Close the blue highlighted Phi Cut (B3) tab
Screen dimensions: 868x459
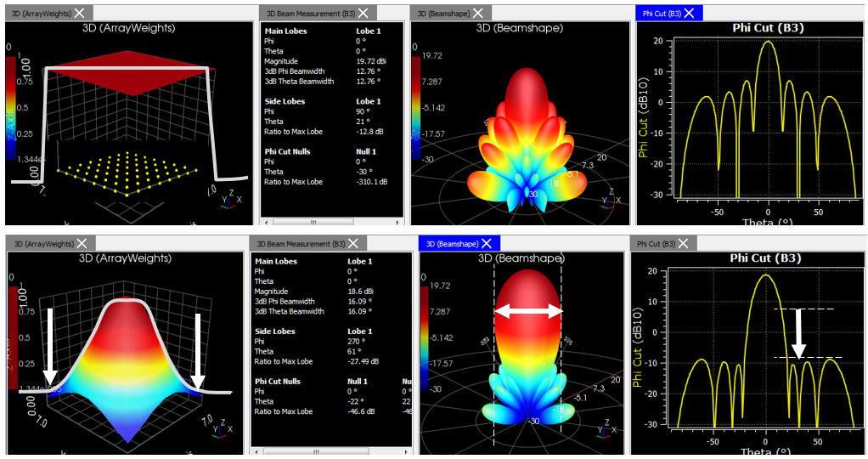(x=689, y=13)
